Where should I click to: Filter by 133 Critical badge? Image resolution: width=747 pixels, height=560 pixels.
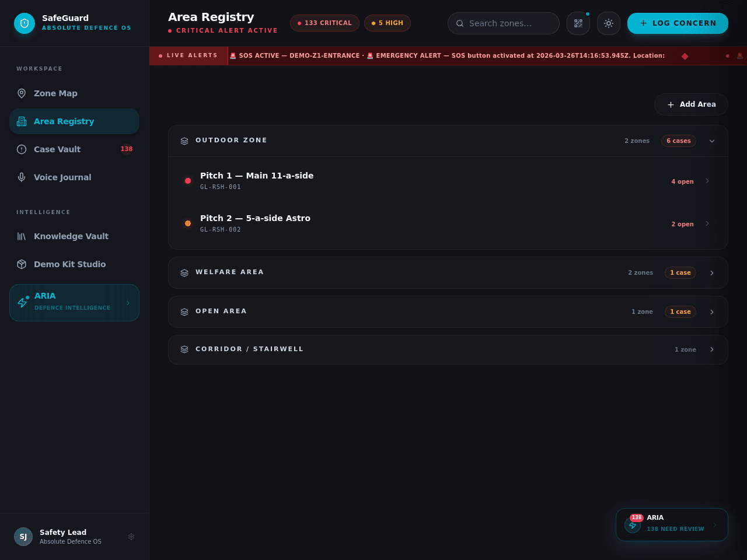[x=324, y=23]
